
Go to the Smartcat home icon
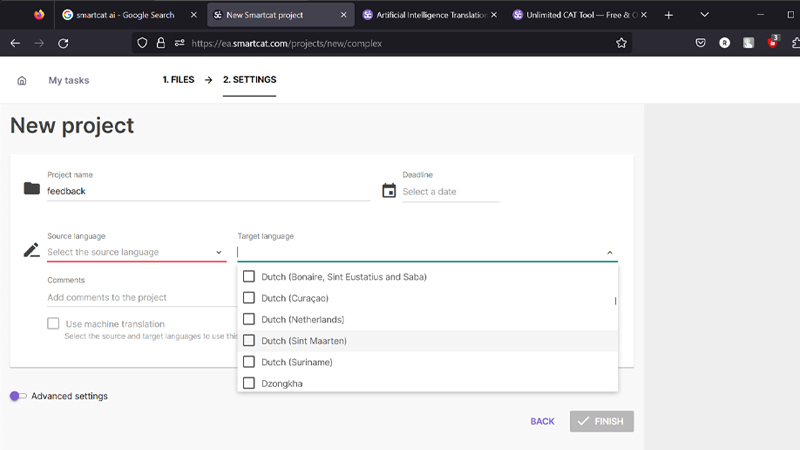(21, 81)
